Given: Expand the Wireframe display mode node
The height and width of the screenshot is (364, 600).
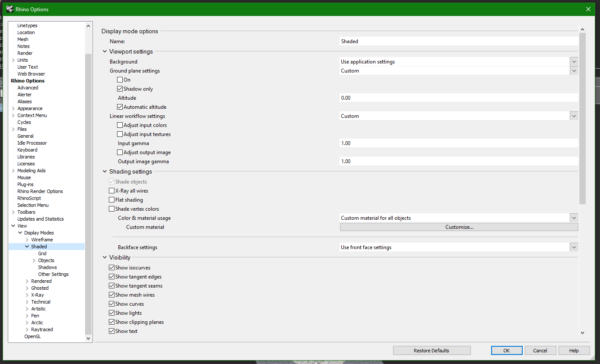Looking at the screenshot, I should (27, 240).
